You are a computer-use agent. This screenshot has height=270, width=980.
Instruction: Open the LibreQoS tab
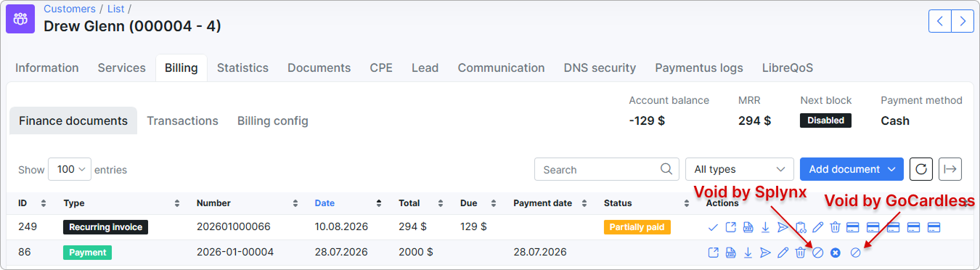click(788, 67)
